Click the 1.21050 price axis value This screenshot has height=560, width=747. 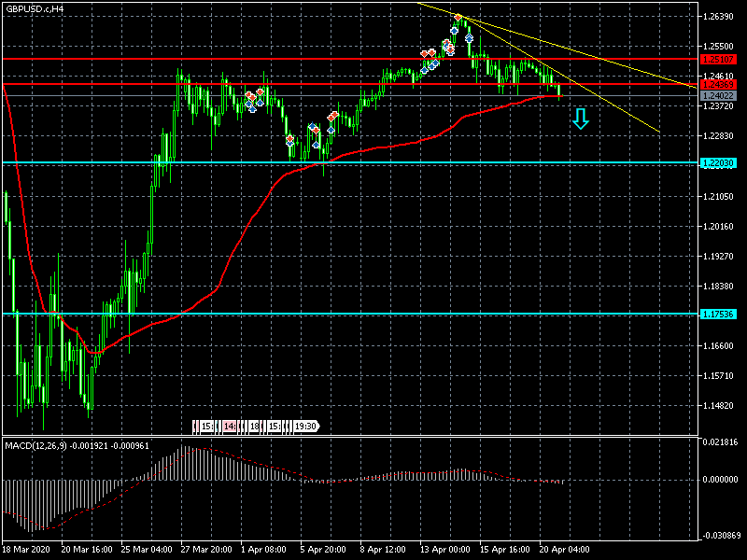pos(718,196)
